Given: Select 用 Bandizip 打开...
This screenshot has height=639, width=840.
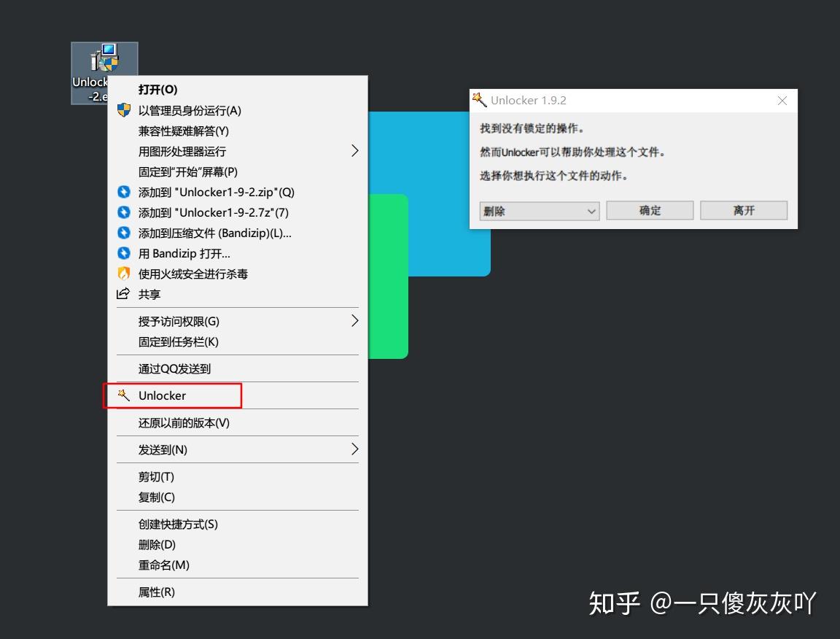Looking at the screenshot, I should tap(238, 253).
